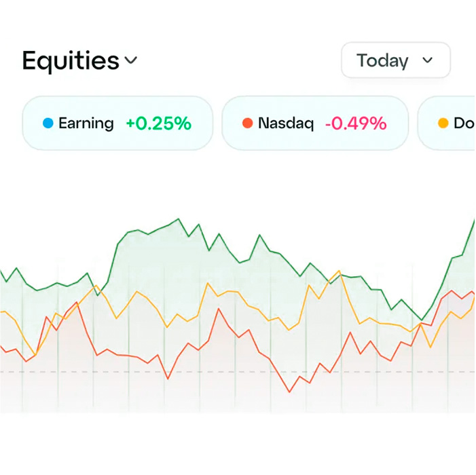Toggle the Earning series chip
Screen dimensions: 476x475
(x=117, y=123)
